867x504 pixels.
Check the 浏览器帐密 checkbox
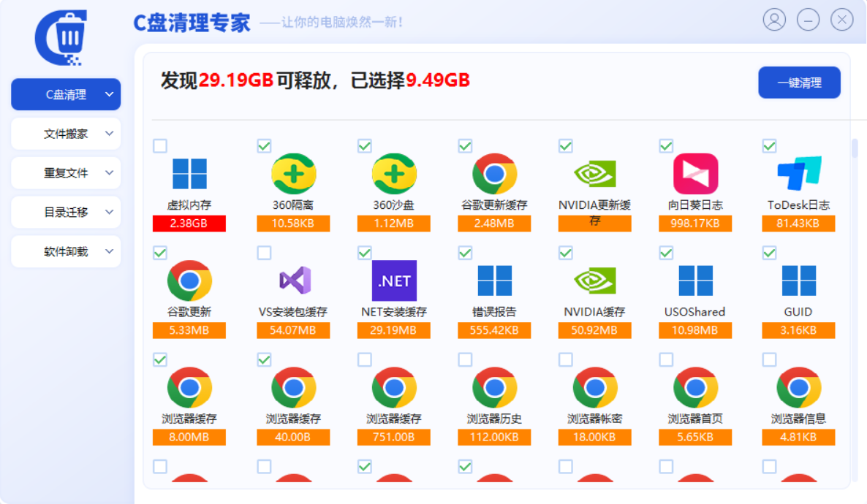[565, 360]
